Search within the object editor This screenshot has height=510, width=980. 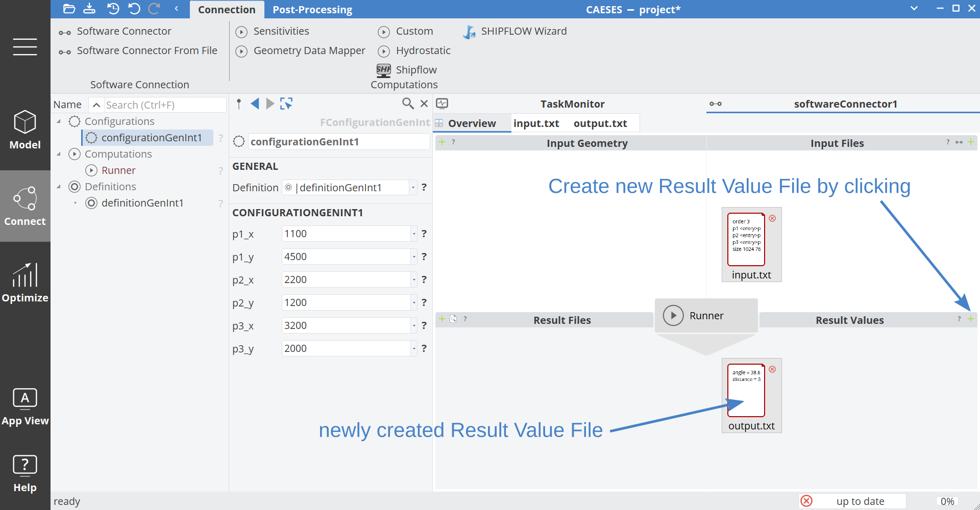point(408,104)
